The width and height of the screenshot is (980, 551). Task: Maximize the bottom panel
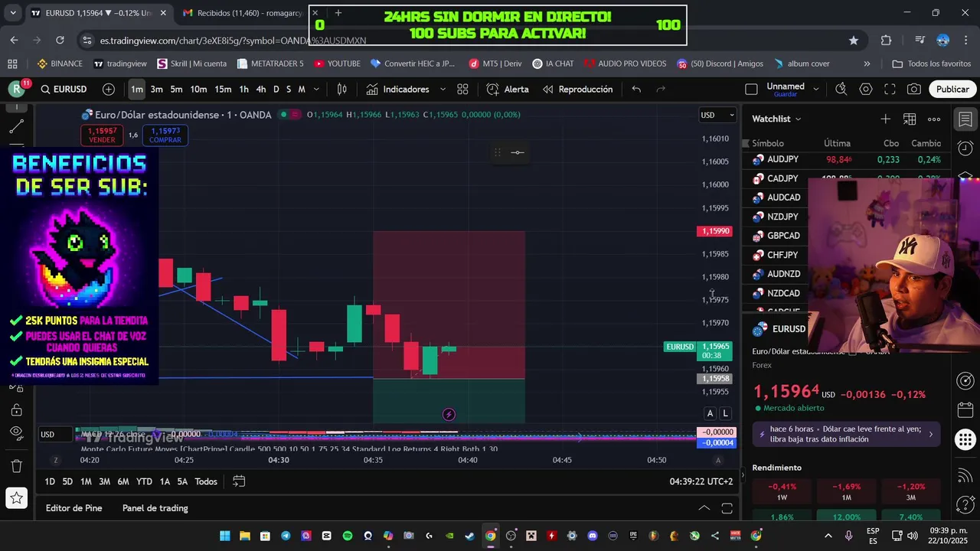[727, 508]
